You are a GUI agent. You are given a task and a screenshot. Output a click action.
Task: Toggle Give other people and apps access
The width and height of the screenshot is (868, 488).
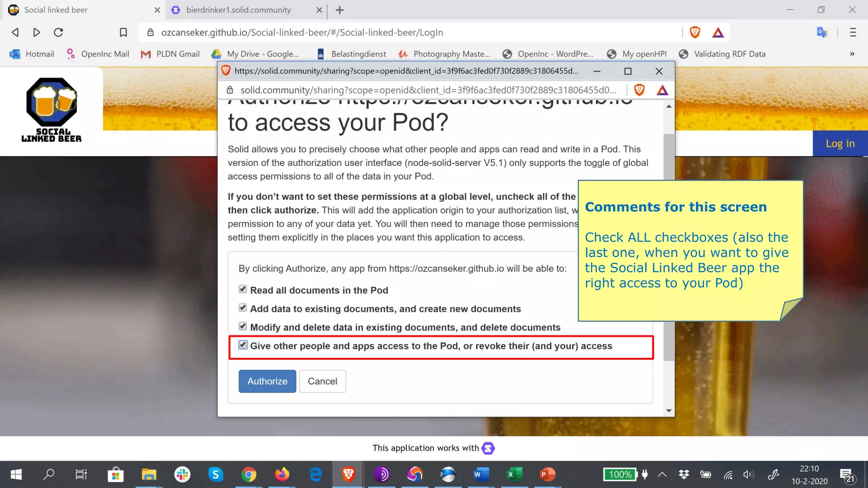(x=242, y=345)
